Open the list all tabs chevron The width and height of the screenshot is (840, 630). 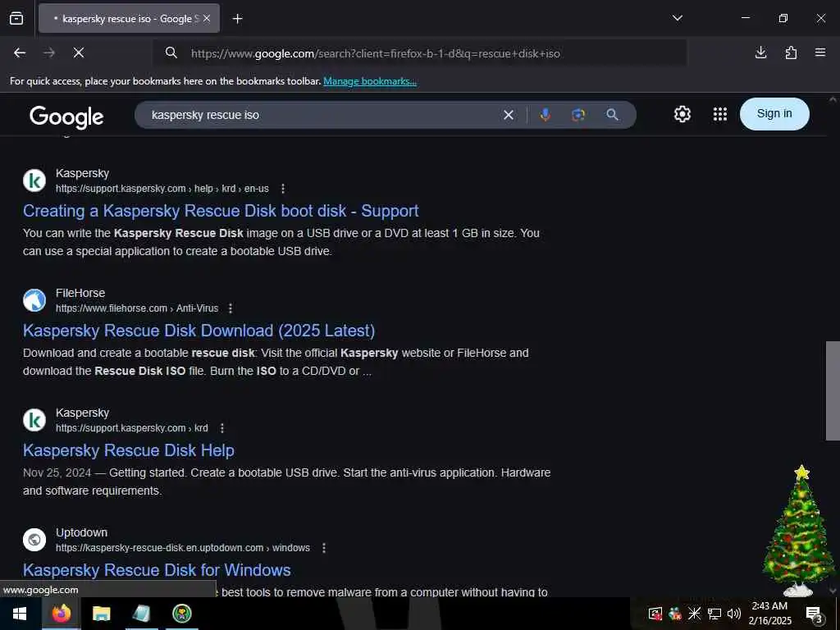point(677,18)
